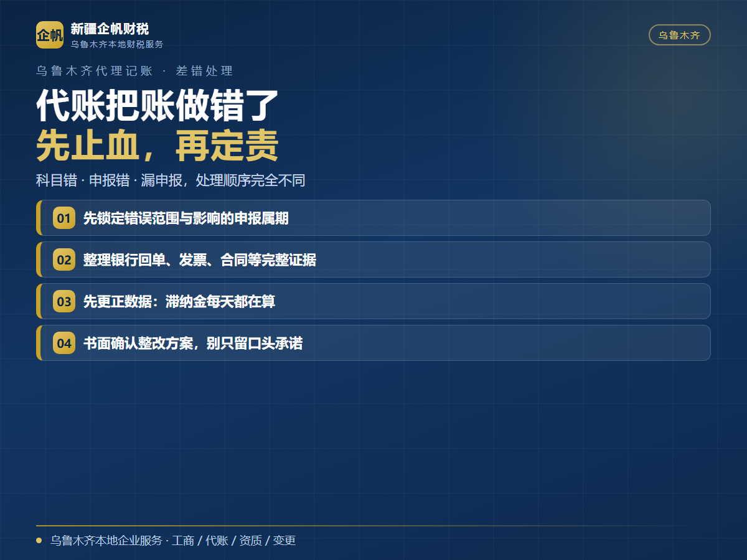Click the 02 number badge
Screen dimensions: 747x560
pos(64,260)
